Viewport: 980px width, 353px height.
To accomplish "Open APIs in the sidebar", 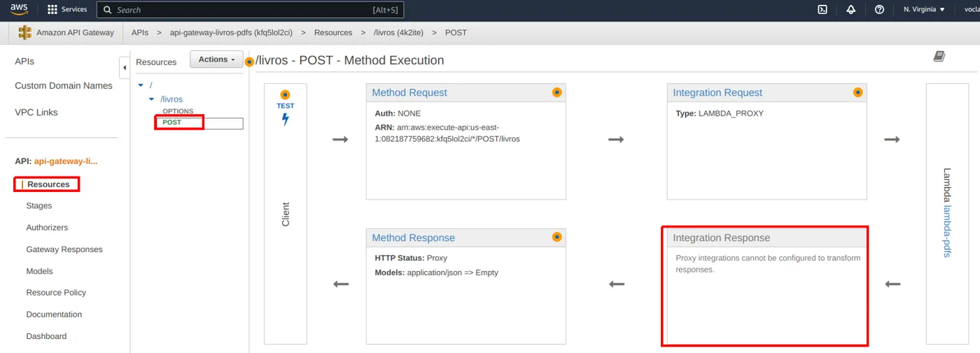I will pos(24,62).
